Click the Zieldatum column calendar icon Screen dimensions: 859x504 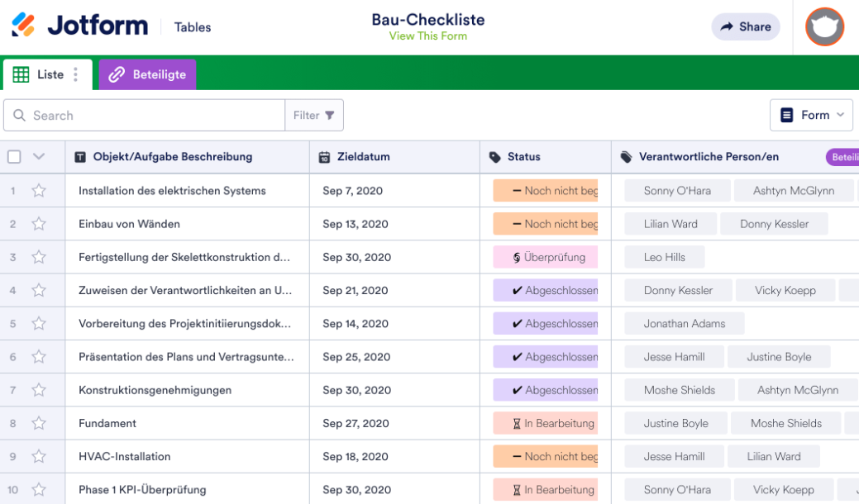(325, 157)
